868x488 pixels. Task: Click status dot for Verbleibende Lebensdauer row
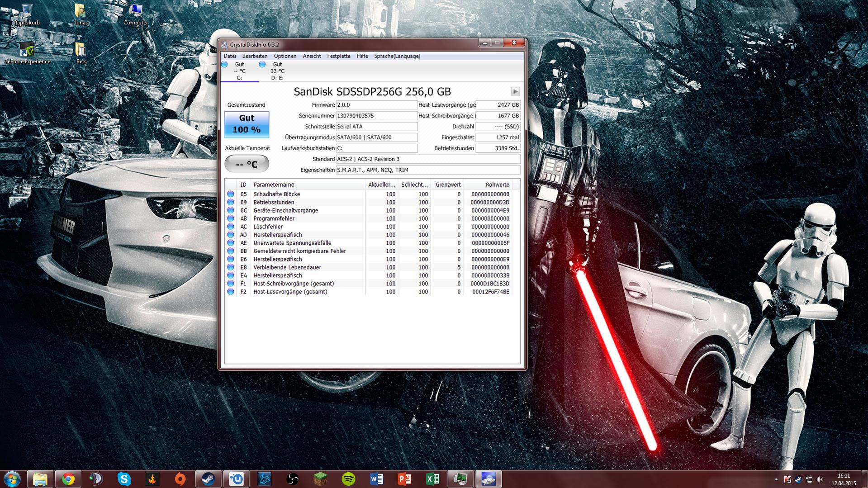[231, 267]
